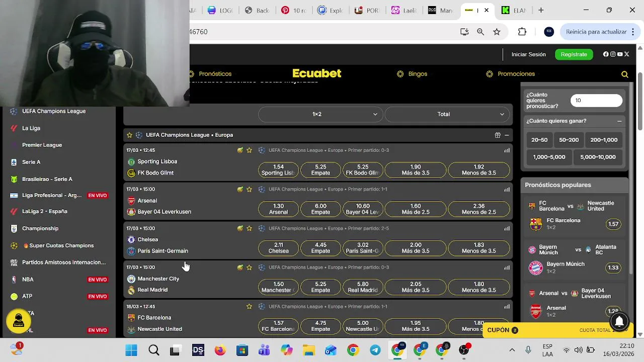The image size is (644, 362).
Task: Click the boosted odds badge in Chelsea row
Action: [x=240, y=228]
